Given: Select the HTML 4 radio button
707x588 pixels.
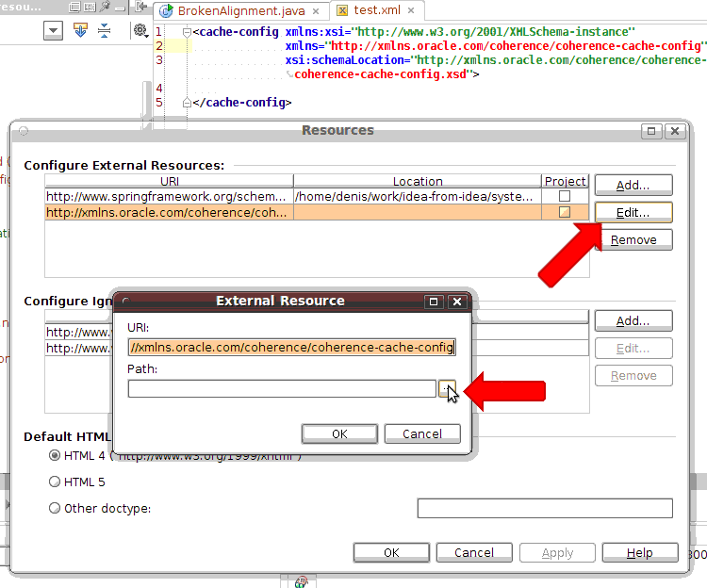Looking at the screenshot, I should click(x=55, y=455).
